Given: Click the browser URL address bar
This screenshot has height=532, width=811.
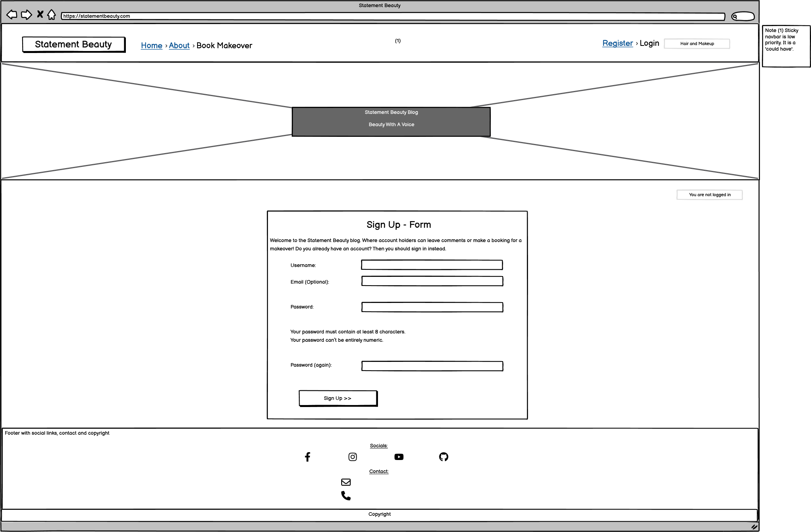Looking at the screenshot, I should (x=392, y=16).
